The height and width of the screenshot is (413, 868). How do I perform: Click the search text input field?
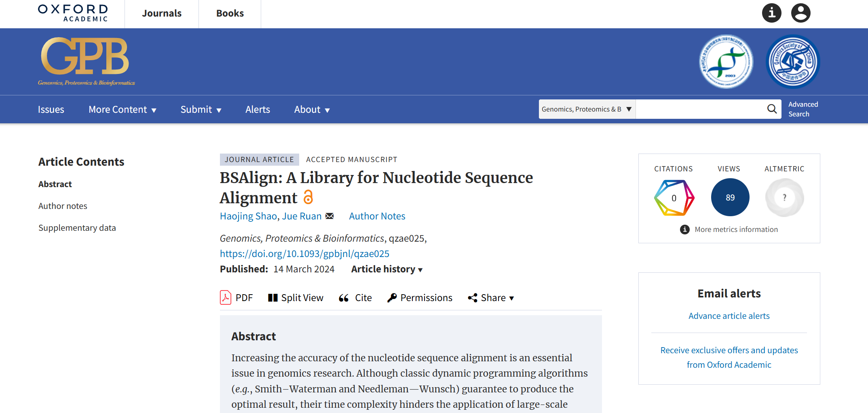[x=700, y=109]
